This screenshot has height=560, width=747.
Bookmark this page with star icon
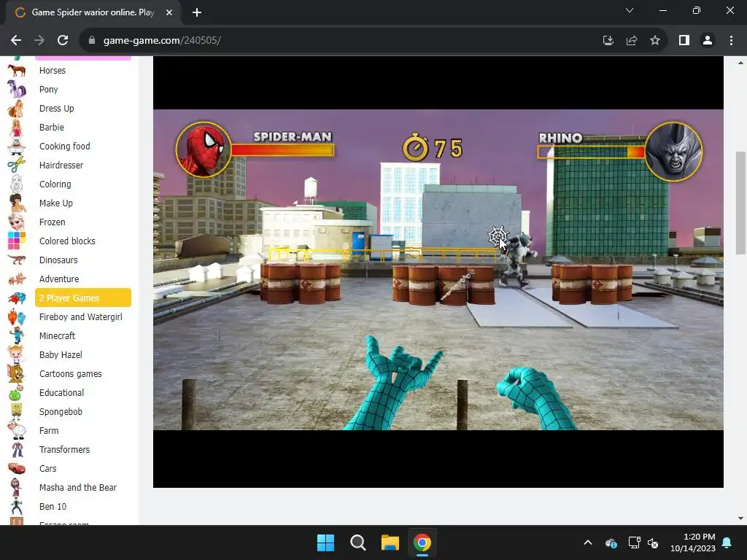tap(655, 41)
